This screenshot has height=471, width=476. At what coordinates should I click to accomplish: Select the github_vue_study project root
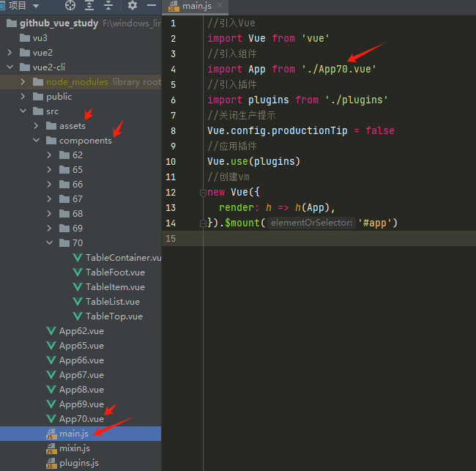coord(59,23)
